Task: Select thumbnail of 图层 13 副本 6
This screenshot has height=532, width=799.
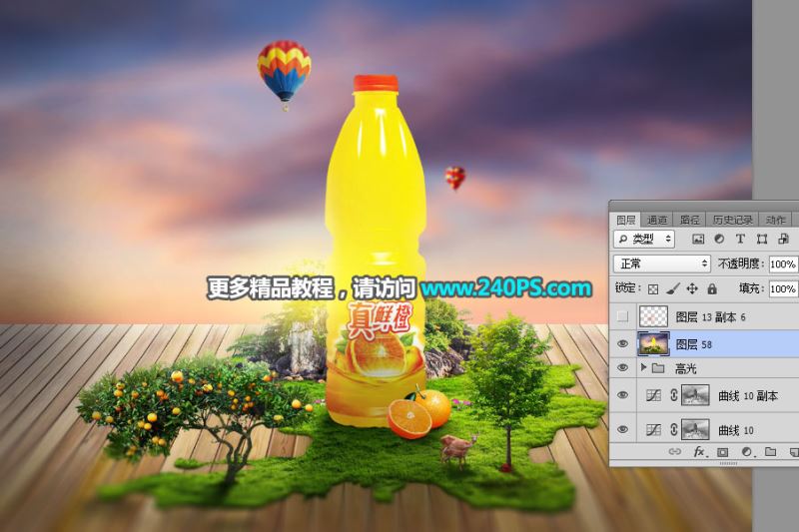Action: pos(653,316)
